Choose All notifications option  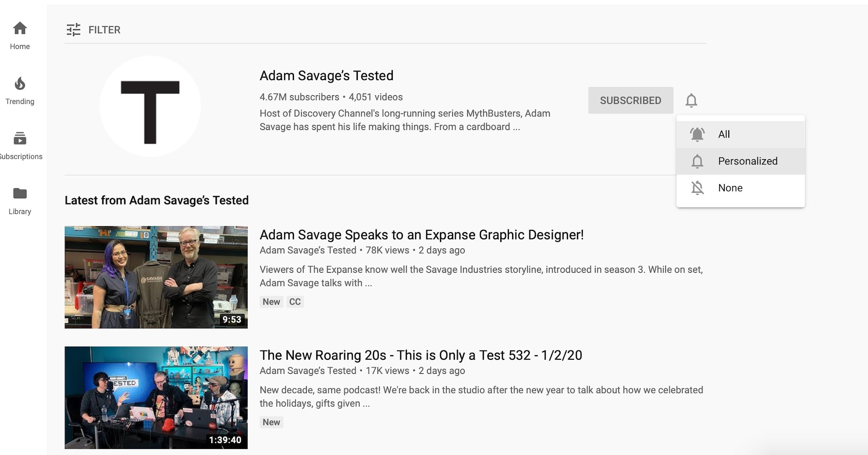click(741, 134)
